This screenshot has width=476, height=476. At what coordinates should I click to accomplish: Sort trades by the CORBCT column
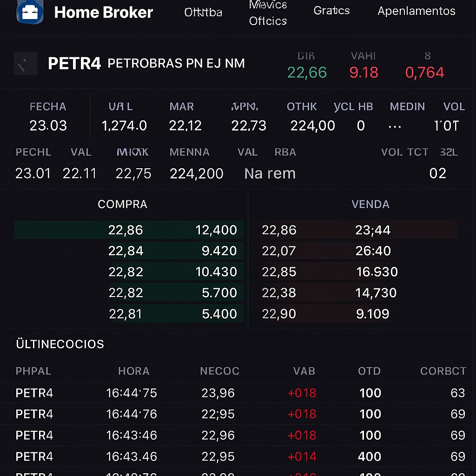(443, 371)
